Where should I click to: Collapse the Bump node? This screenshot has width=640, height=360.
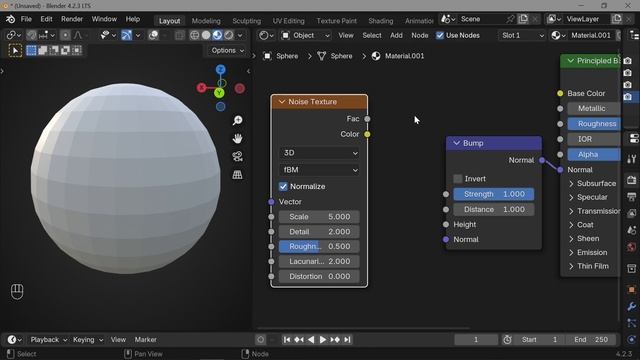click(x=456, y=143)
